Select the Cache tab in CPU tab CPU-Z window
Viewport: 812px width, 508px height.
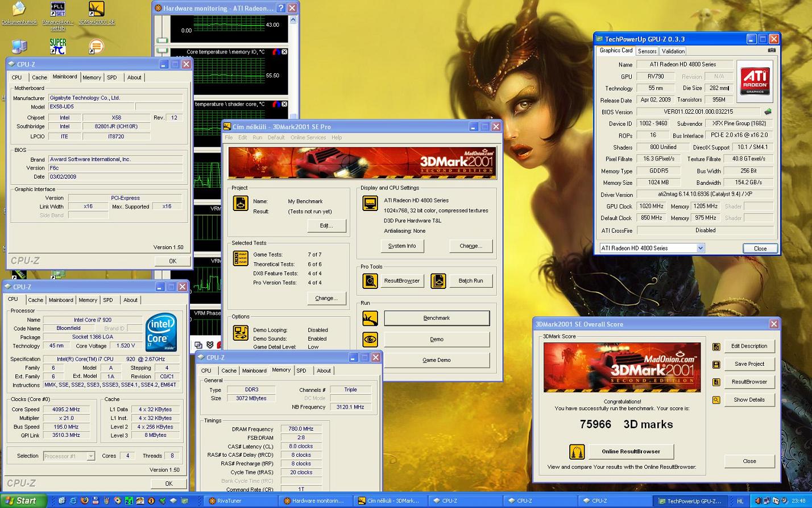(x=36, y=300)
